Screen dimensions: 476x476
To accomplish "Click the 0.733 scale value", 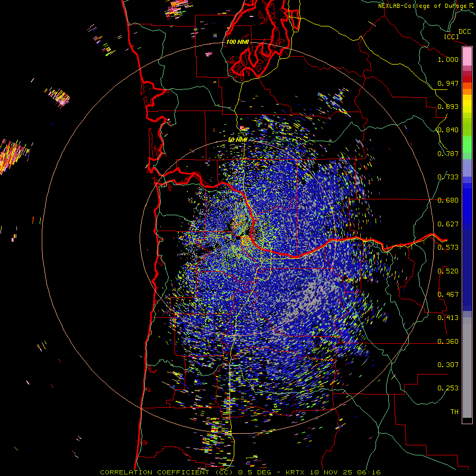I will tap(448, 177).
